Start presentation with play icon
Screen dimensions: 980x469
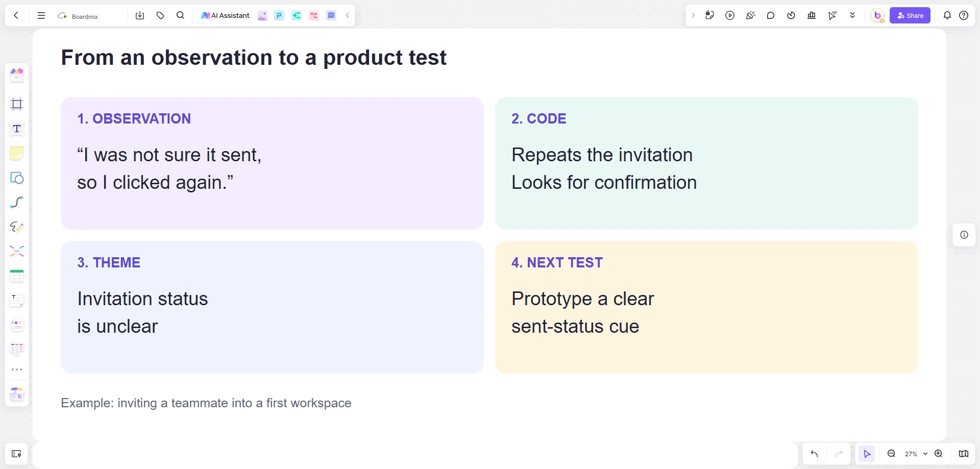coord(730,15)
